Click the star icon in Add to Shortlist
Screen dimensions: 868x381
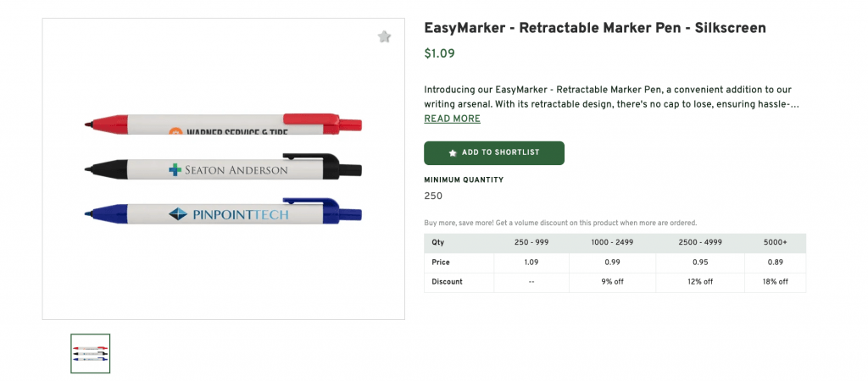coord(453,153)
